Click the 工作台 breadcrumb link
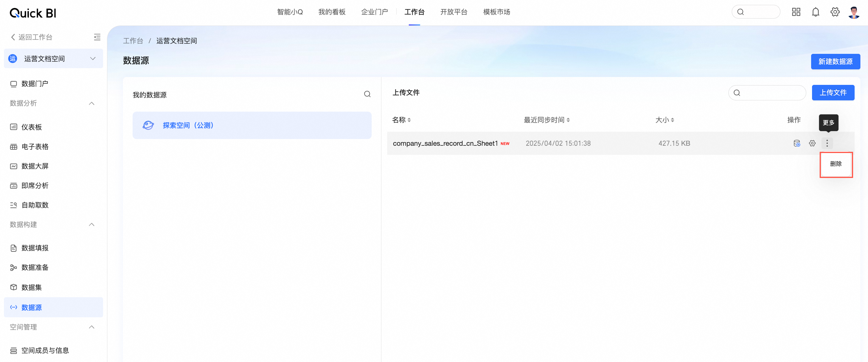868x362 pixels. click(x=133, y=41)
